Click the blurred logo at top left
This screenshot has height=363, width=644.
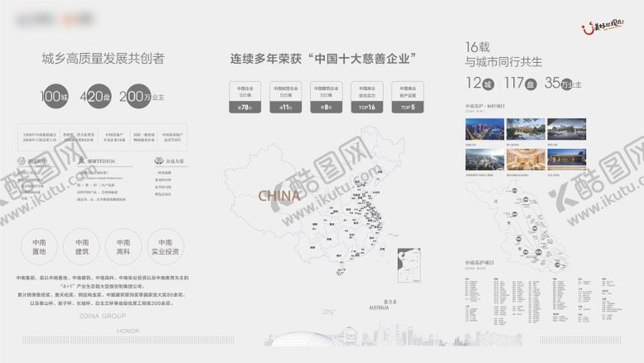[x=55, y=19]
